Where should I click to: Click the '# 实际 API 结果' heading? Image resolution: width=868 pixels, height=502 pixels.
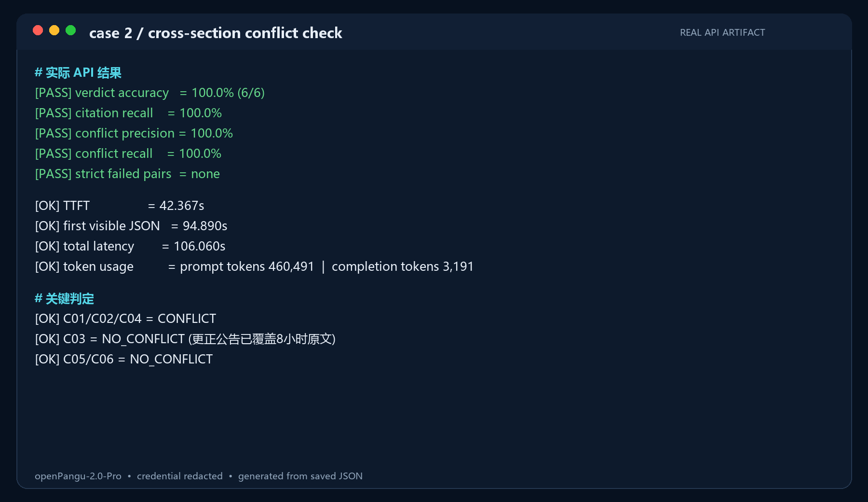78,73
